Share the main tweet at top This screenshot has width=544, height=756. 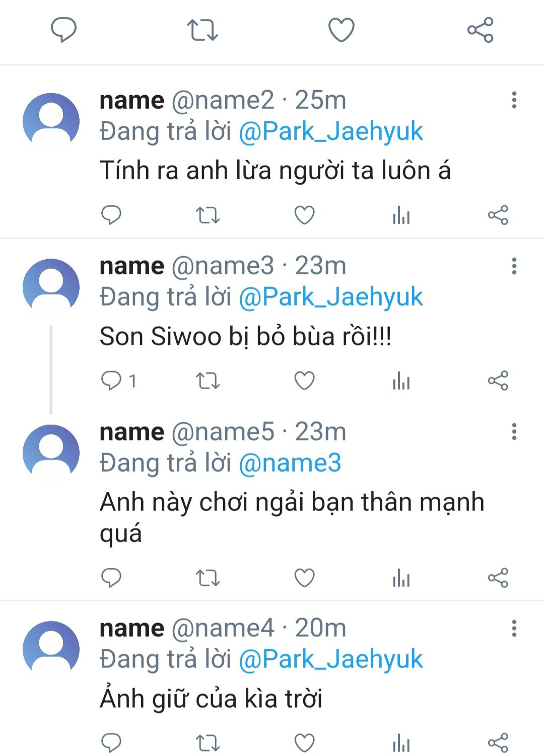click(x=480, y=29)
